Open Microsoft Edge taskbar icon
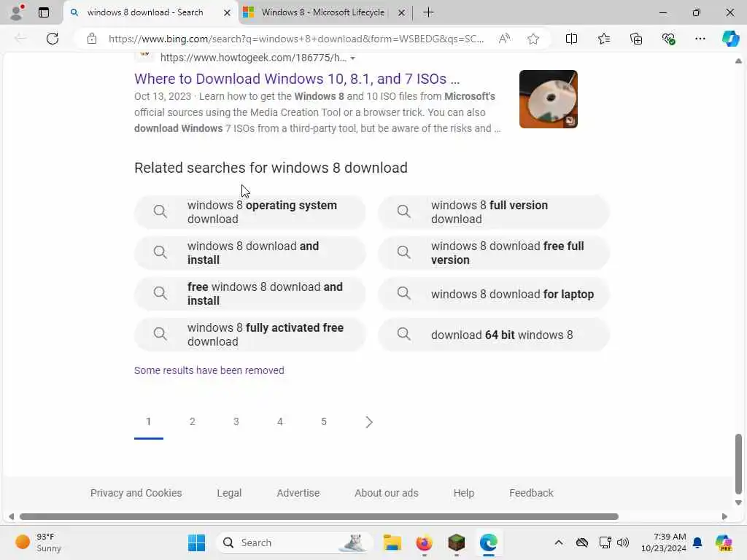Screen dimensions: 747x560 point(488,542)
